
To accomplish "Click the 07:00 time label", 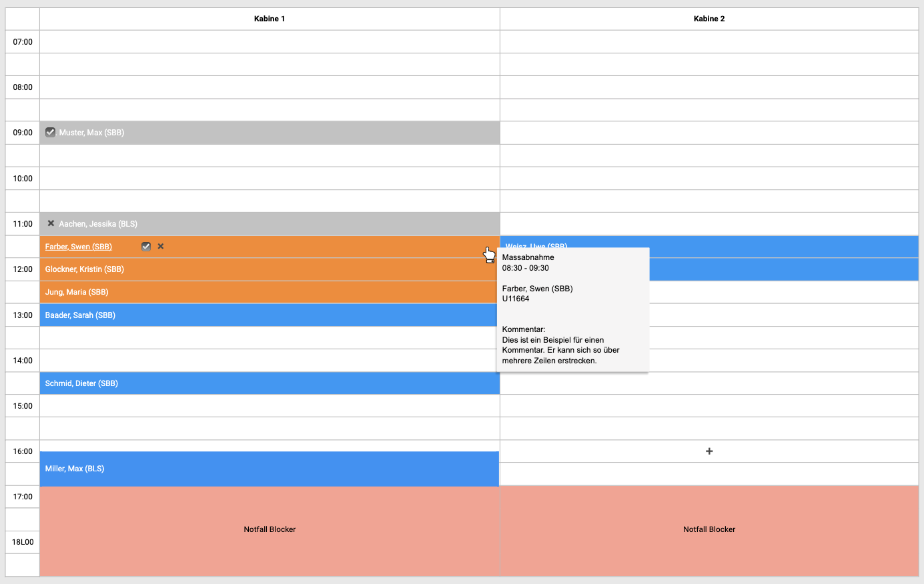I will [x=23, y=42].
